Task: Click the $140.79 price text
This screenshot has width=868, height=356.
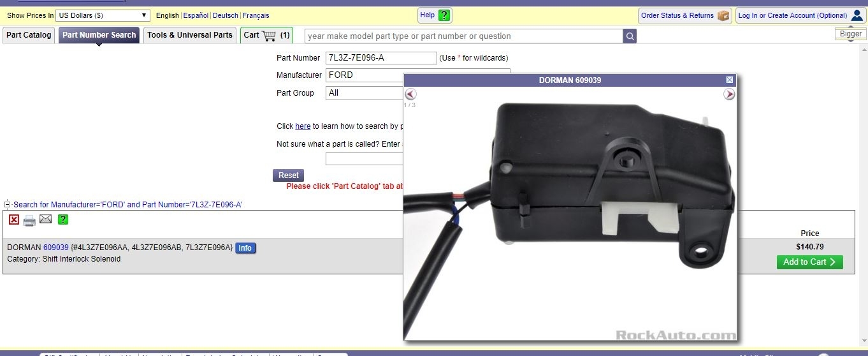Action: pyautogui.click(x=809, y=247)
